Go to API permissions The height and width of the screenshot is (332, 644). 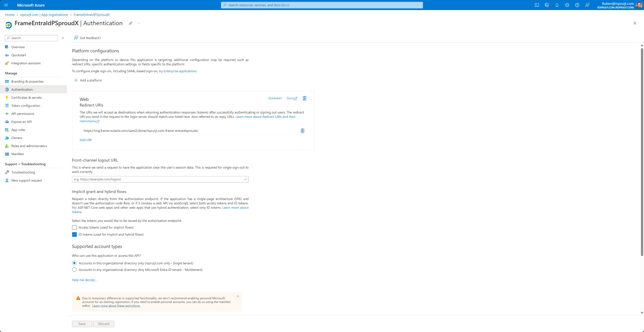(23, 114)
